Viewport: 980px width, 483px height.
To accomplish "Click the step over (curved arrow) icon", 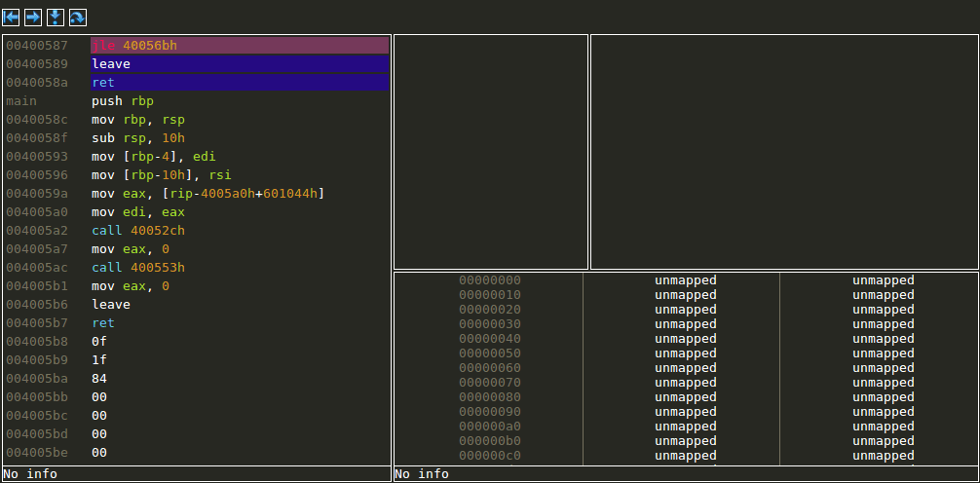I will (x=78, y=18).
